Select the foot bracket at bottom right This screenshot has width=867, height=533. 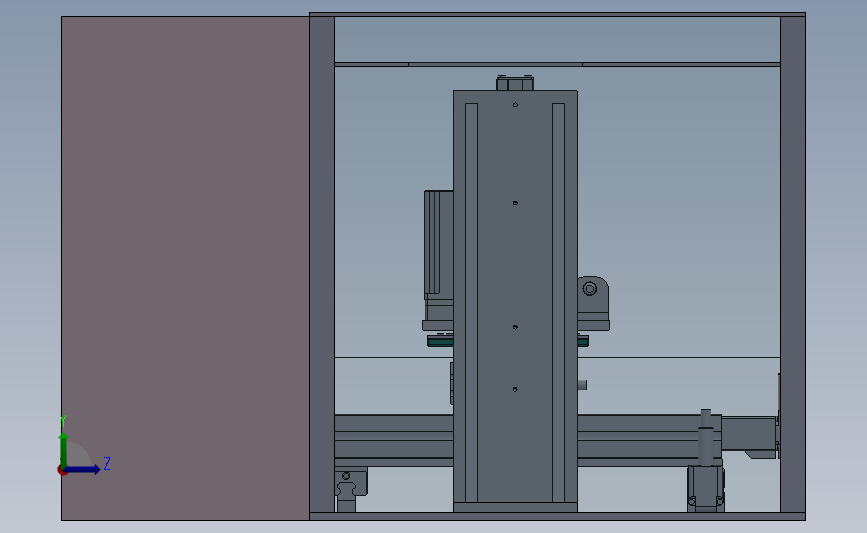coord(706,489)
